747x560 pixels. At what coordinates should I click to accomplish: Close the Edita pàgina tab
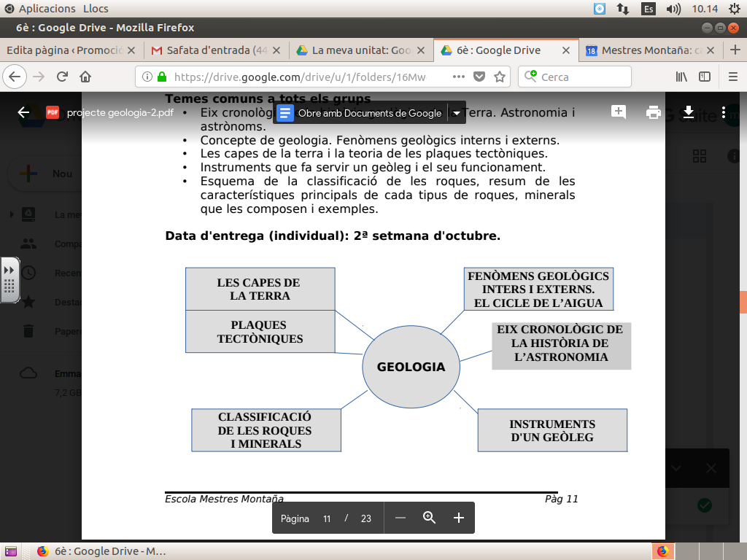(131, 50)
